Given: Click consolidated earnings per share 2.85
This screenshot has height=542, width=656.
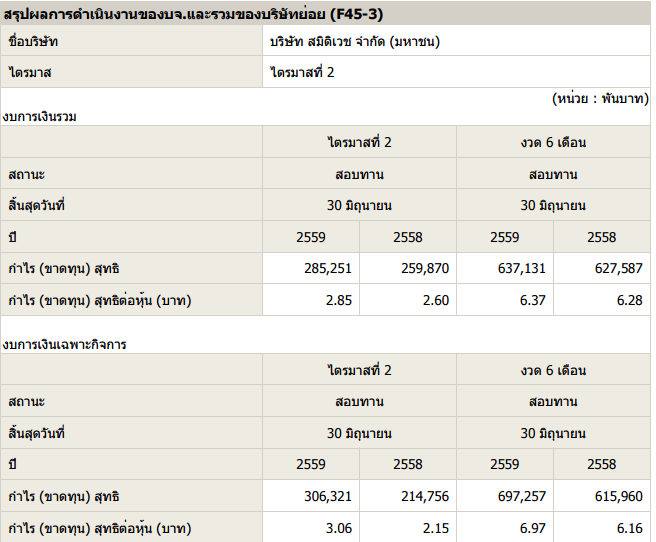Looking at the screenshot, I should pyautogui.click(x=339, y=300).
